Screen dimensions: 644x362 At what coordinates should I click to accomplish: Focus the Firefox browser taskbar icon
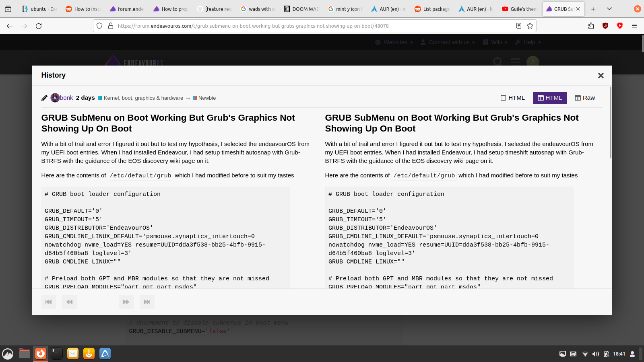tap(41, 354)
